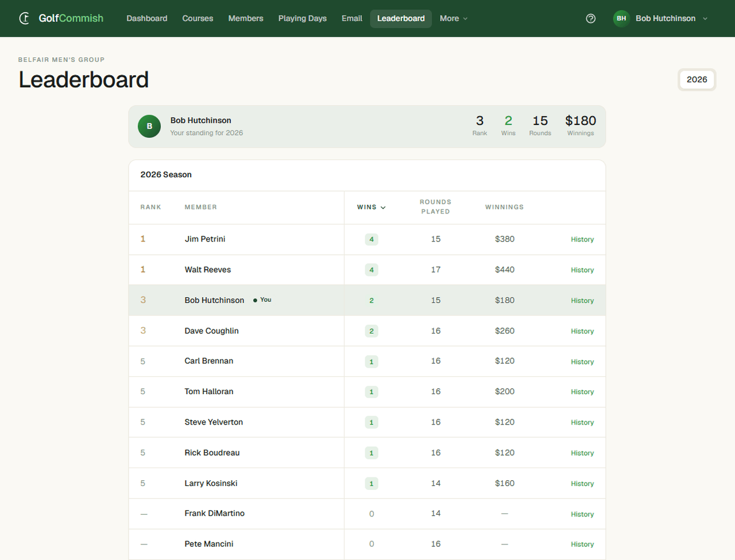The image size is (735, 560).
Task: Click the $180 Winnings summary stat
Action: 581,126
